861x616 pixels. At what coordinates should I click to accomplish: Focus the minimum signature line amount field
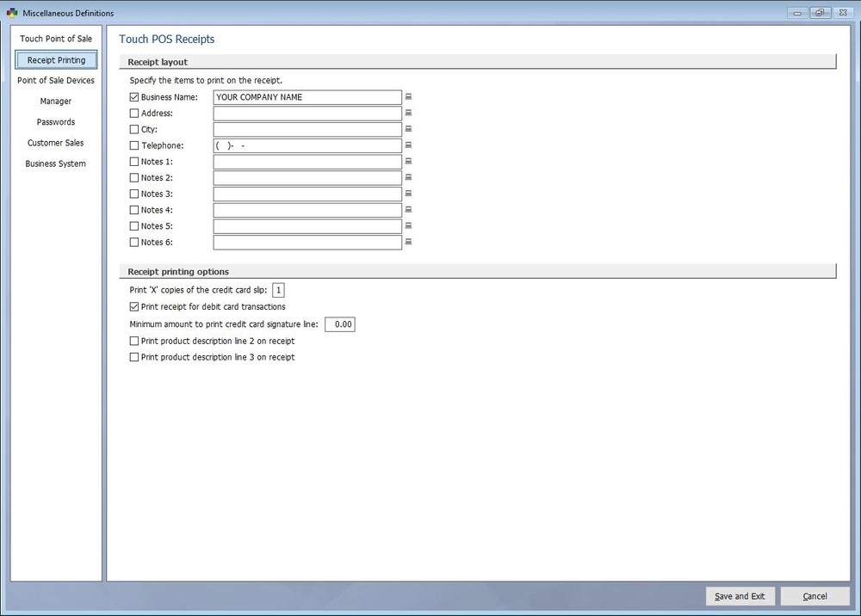[340, 324]
